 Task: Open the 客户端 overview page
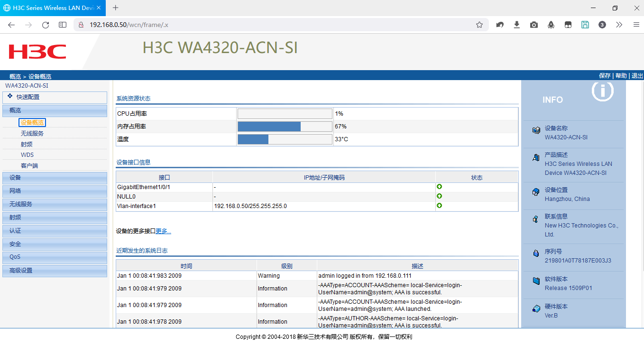(x=29, y=166)
